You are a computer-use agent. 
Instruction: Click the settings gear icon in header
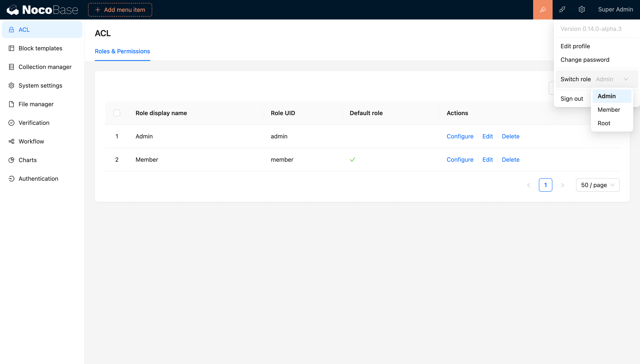tap(582, 10)
